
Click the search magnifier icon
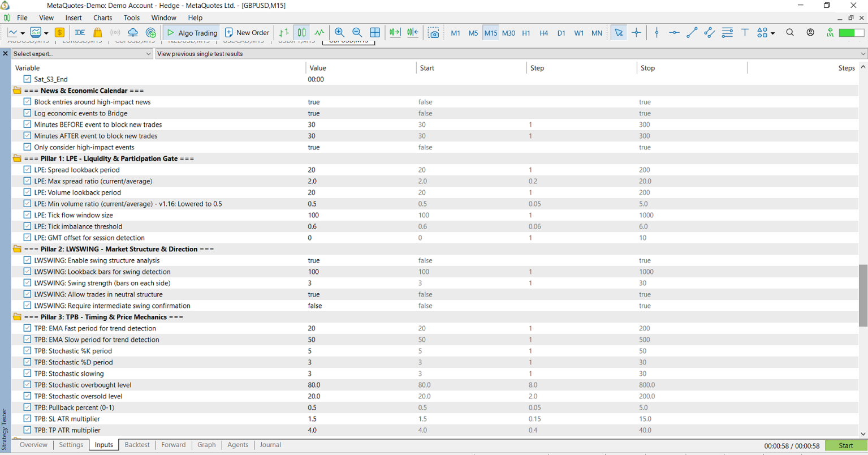point(790,33)
